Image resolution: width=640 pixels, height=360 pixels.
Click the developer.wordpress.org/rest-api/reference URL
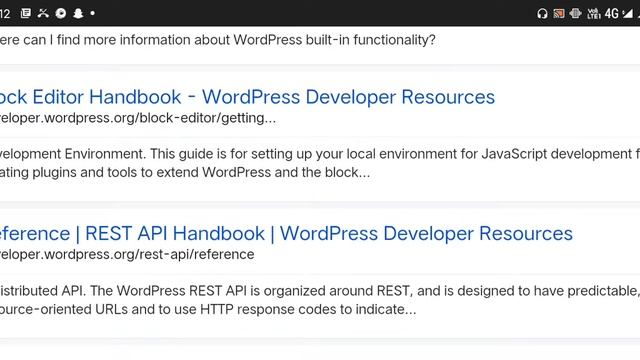pos(127,254)
